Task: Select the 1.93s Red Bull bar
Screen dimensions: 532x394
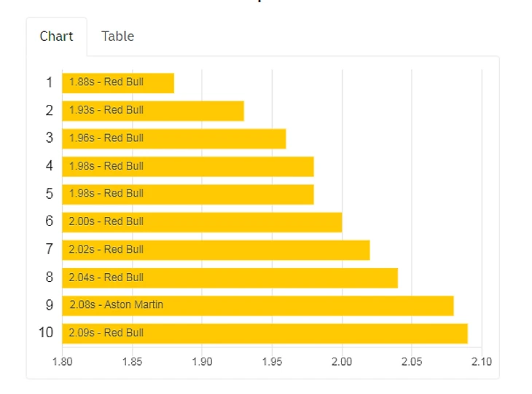Action: (x=152, y=111)
